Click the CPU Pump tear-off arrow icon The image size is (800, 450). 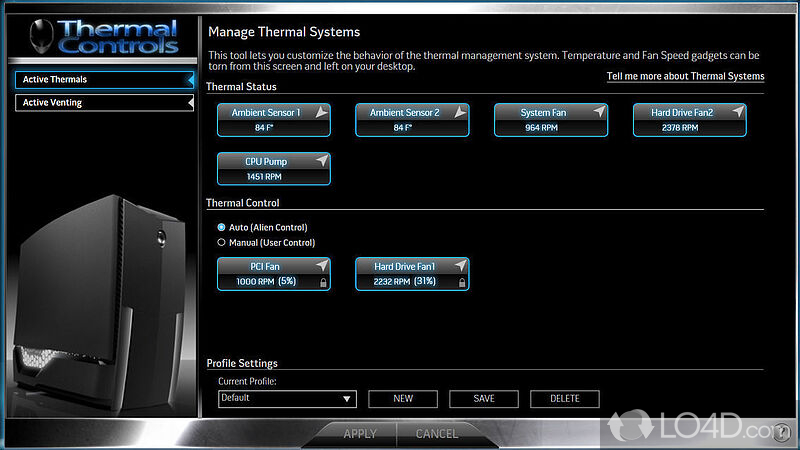321,161
